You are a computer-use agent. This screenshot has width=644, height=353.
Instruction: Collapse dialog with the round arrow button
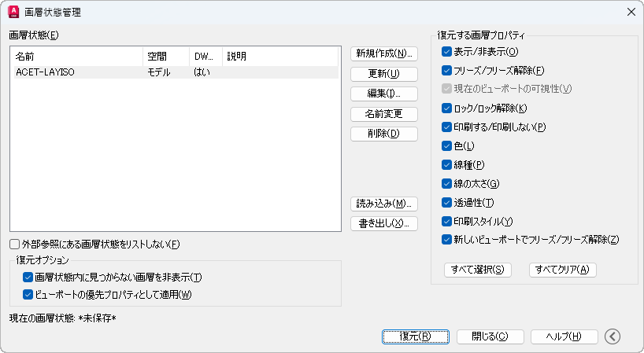tap(613, 336)
